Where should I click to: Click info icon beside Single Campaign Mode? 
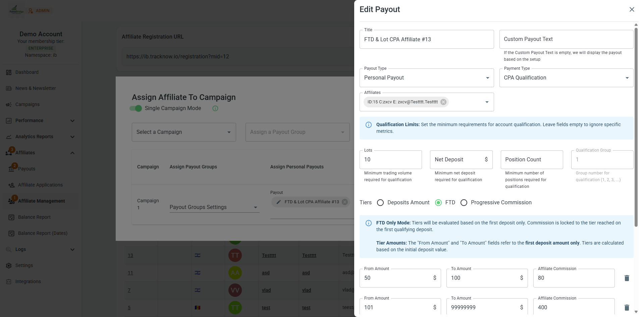215,108
